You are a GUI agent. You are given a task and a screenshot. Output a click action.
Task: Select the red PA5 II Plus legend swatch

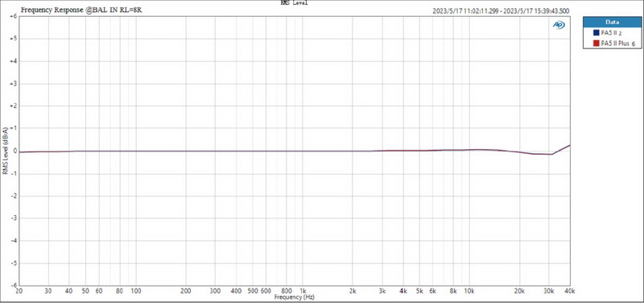click(596, 43)
